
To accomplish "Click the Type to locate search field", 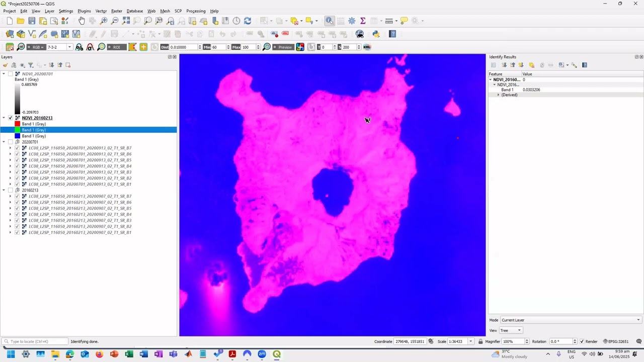I will click(35, 341).
